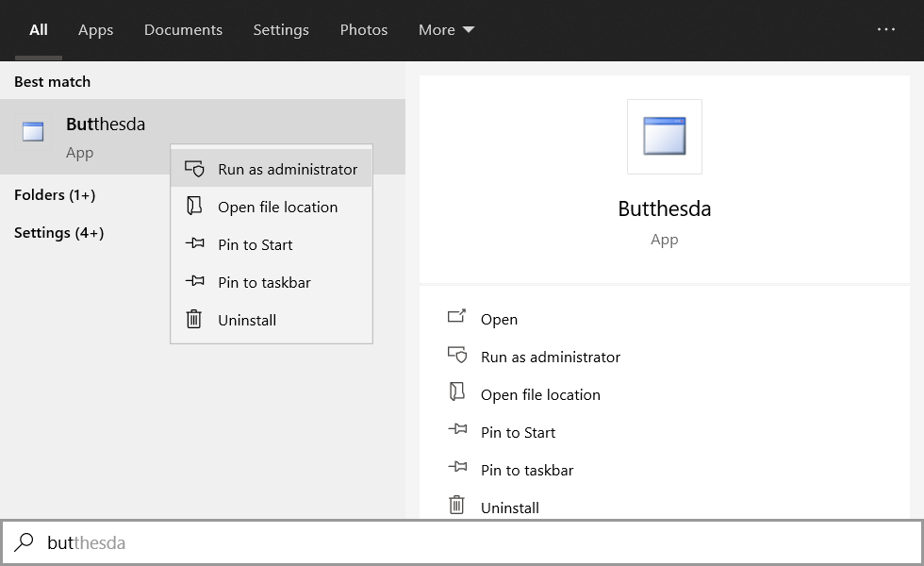This screenshot has width=924, height=566.
Task: Click the large Butthesda icon in preview pane
Action: point(664,136)
